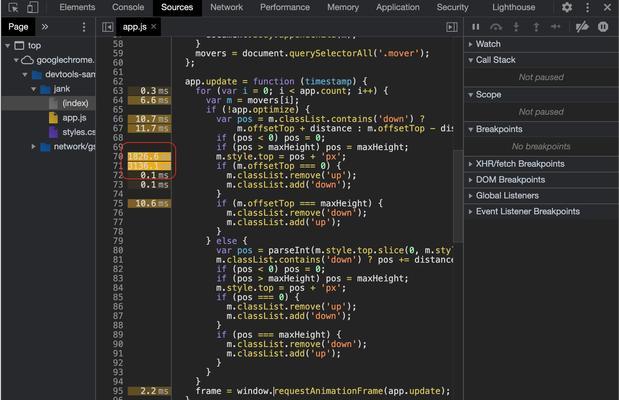619x400 pixels.
Task: Click line number 63 in gutter
Action: click(x=118, y=91)
